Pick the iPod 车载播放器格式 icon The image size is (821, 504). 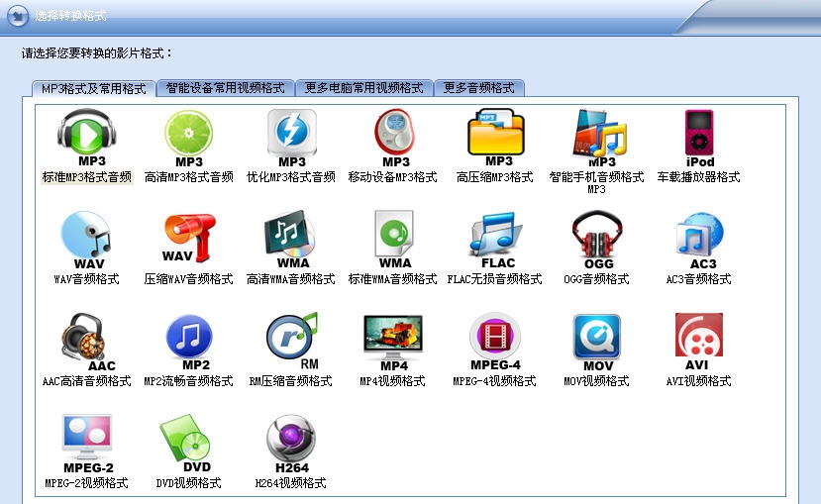(699, 139)
